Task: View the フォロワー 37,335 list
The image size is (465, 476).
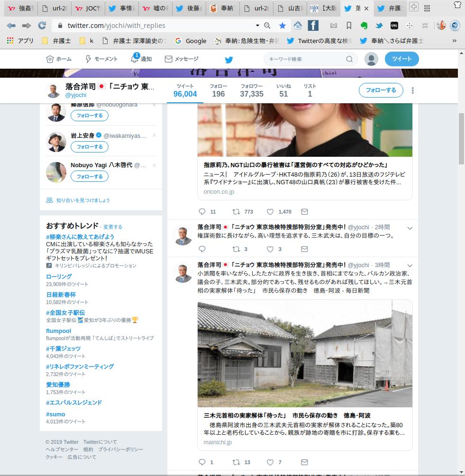Action: pyautogui.click(x=252, y=90)
